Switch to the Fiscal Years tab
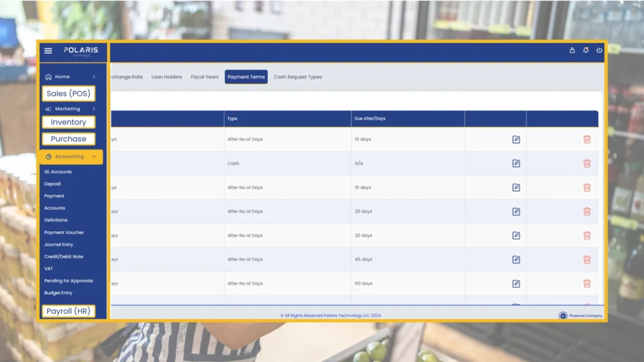This screenshot has height=362, width=644. point(204,77)
